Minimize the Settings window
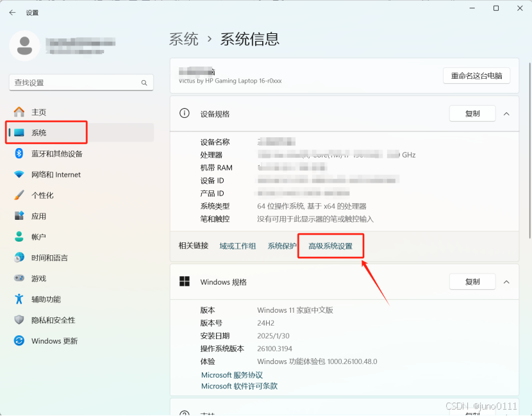 click(472, 8)
